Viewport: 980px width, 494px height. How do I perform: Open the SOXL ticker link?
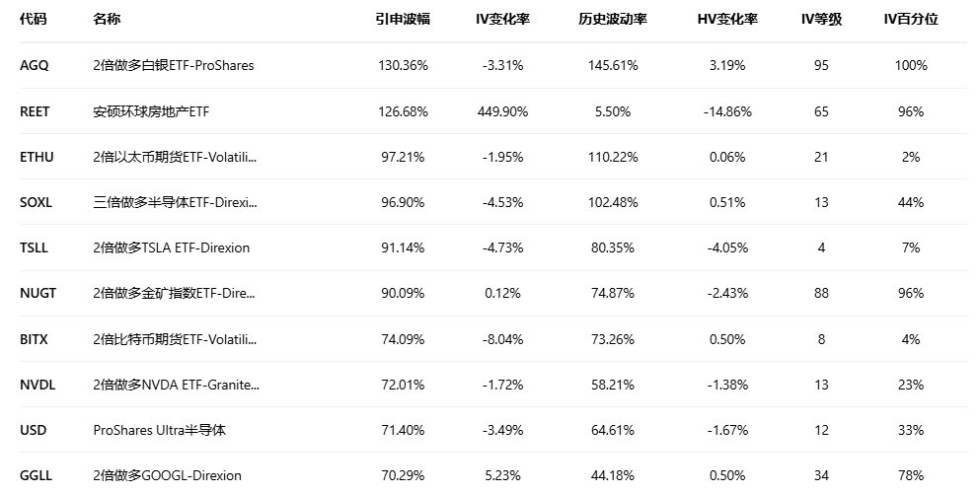pos(36,202)
